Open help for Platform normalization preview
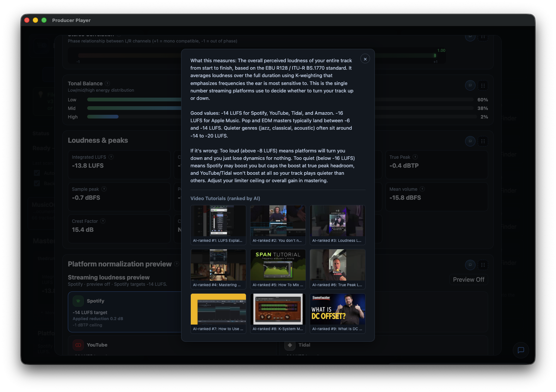 177,264
